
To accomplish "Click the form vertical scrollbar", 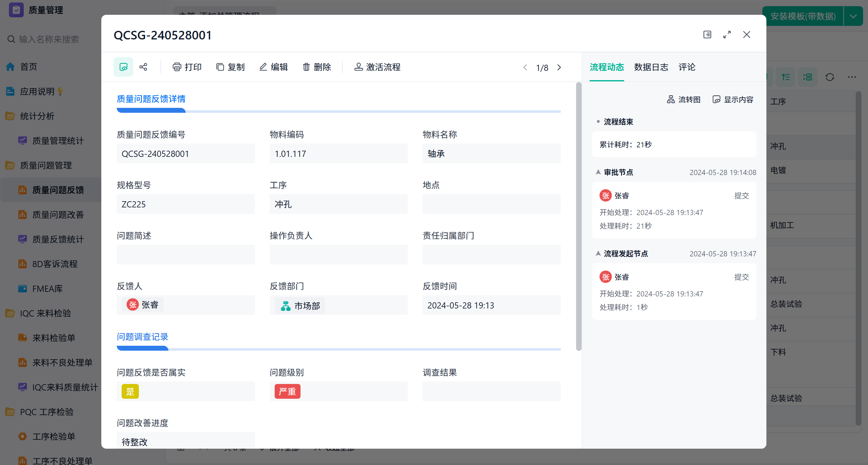I will [579, 217].
